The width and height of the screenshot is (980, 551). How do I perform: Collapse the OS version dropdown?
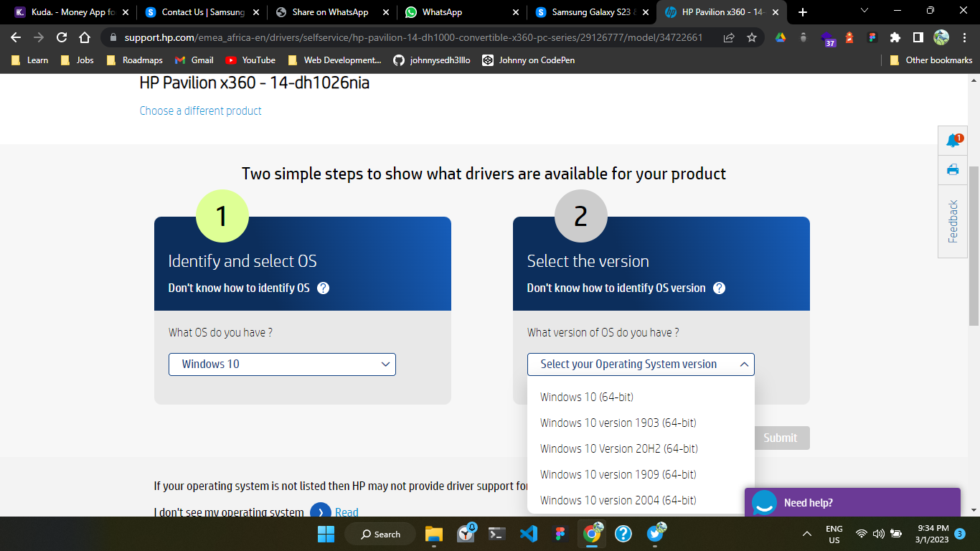pyautogui.click(x=641, y=364)
